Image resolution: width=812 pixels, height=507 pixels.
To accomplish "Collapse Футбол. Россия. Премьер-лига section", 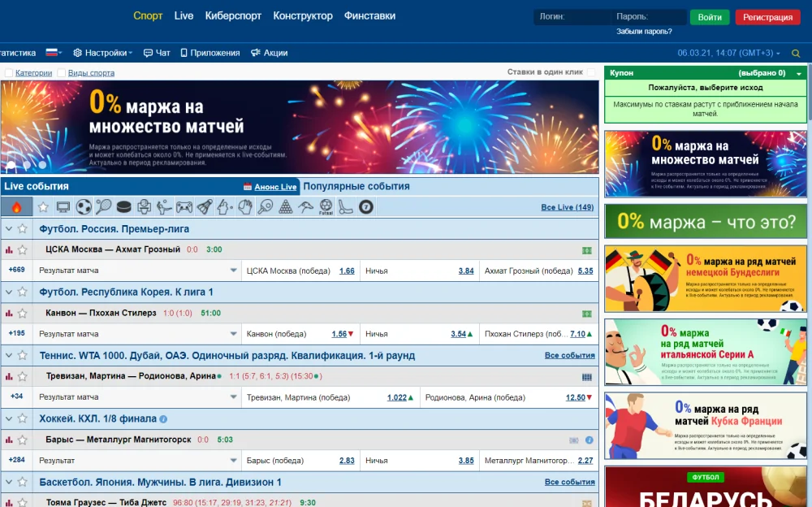I will click(x=9, y=229).
